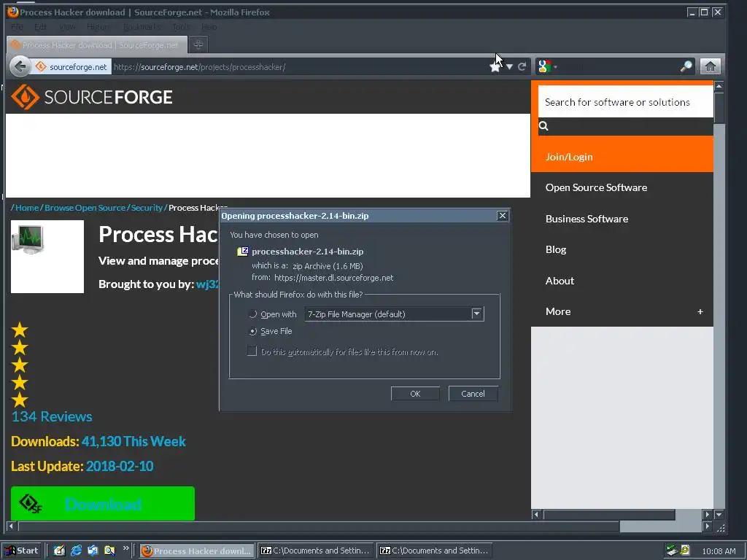Click the SF icon on Download button
This screenshot has width=747, height=560.
(31, 504)
